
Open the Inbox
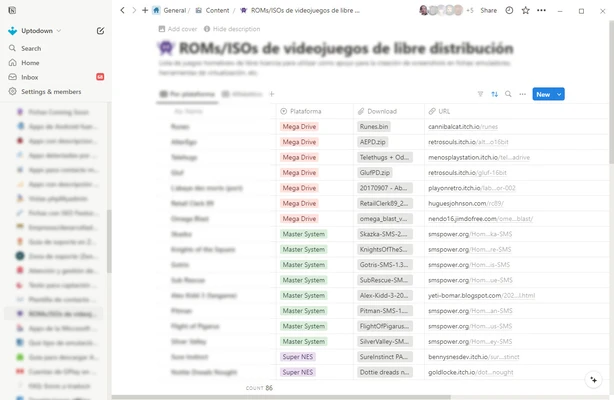click(30, 77)
